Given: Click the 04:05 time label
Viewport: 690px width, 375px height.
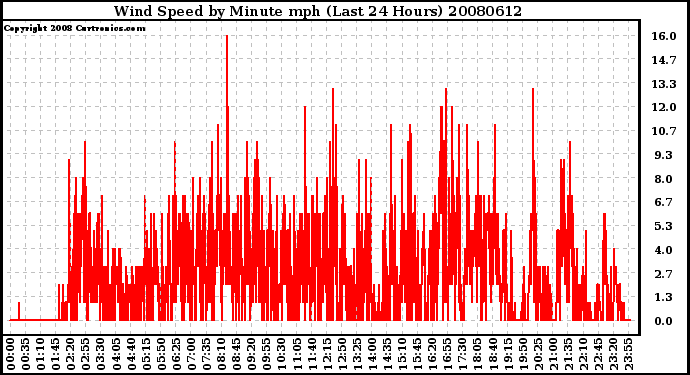Looking at the screenshot, I should coord(116,355).
